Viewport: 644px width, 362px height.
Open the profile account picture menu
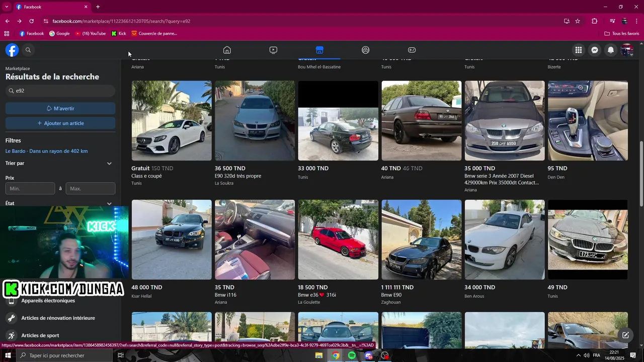(627, 50)
